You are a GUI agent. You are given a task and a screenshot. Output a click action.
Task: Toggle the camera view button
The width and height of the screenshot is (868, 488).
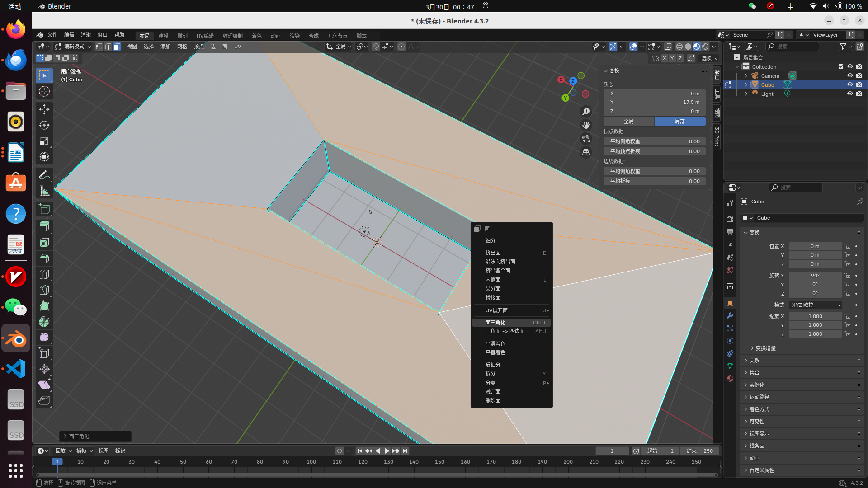[586, 139]
